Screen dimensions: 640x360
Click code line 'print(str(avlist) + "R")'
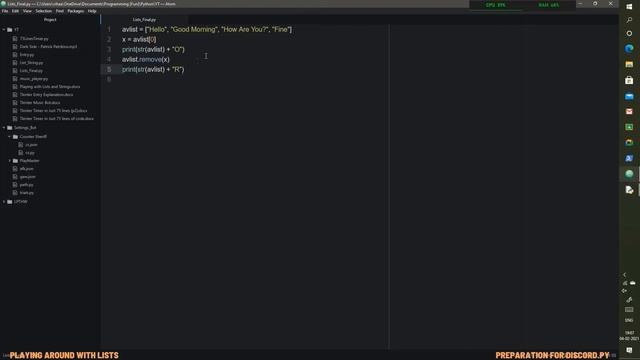[x=153, y=69]
